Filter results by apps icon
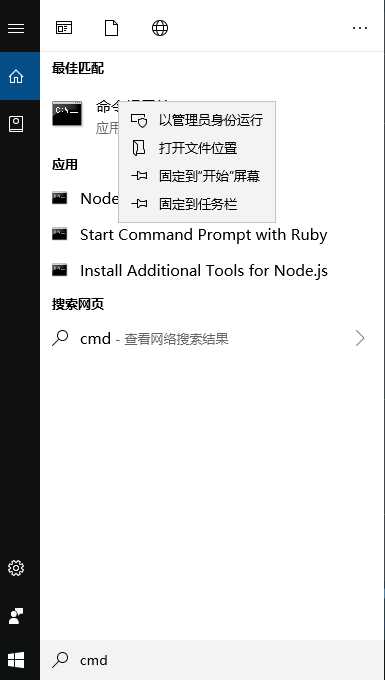 64,28
